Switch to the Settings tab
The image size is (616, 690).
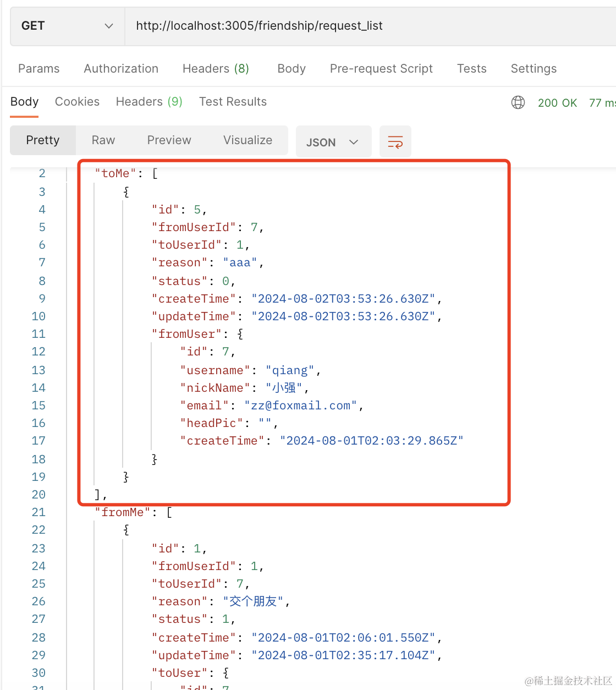533,69
